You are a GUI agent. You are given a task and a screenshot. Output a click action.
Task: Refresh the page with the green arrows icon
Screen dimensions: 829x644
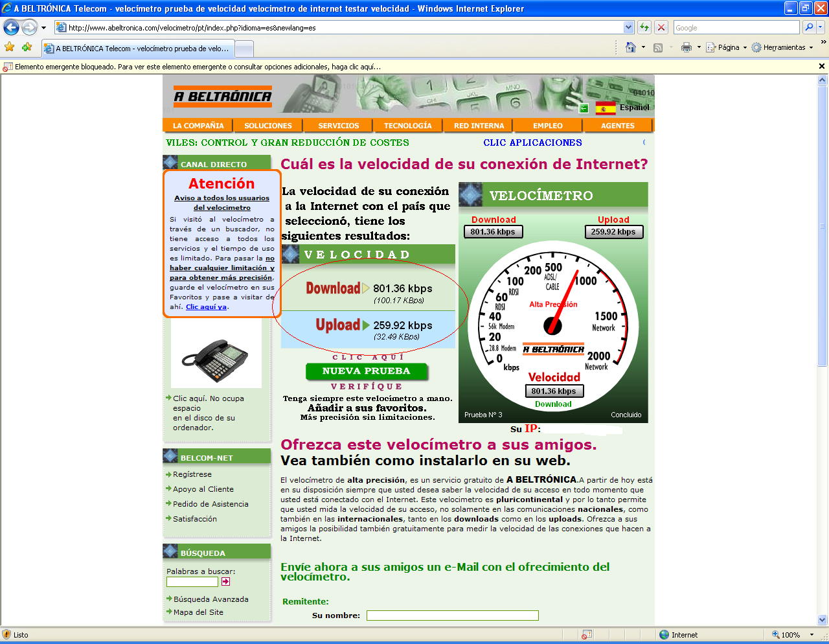(x=644, y=27)
